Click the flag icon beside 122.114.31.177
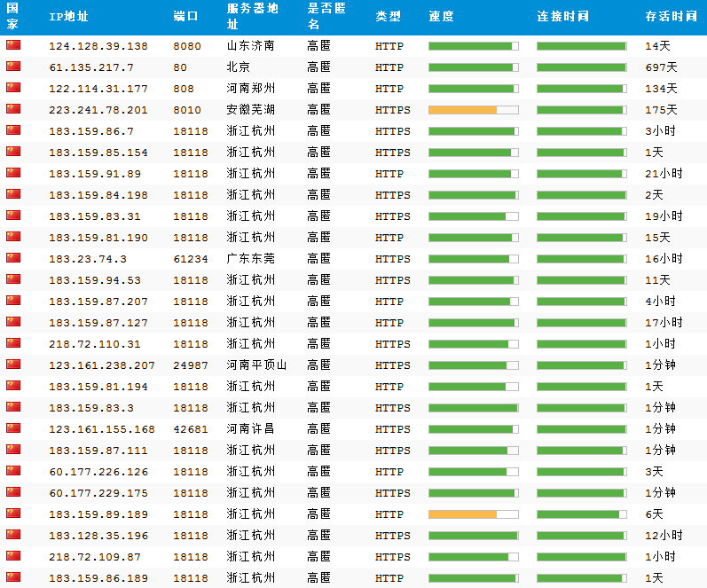Screen dimensions: 707x588 (13, 88)
